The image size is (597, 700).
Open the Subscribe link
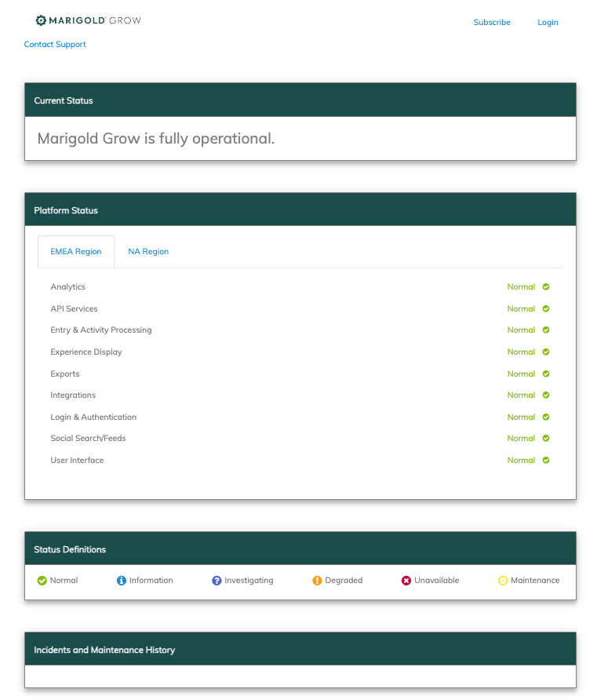[x=492, y=23]
